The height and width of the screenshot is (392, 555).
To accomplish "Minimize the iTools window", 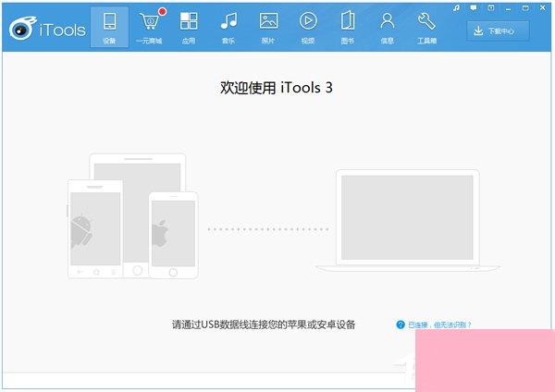I will point(508,8).
